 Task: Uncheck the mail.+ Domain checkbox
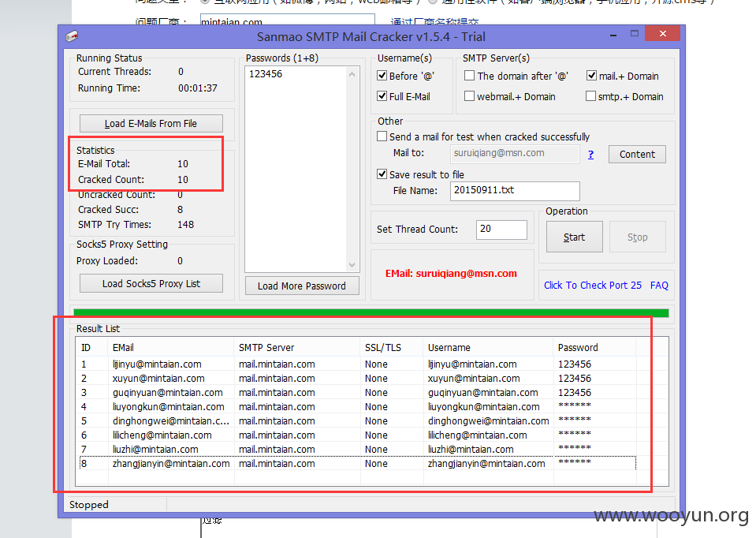point(591,76)
